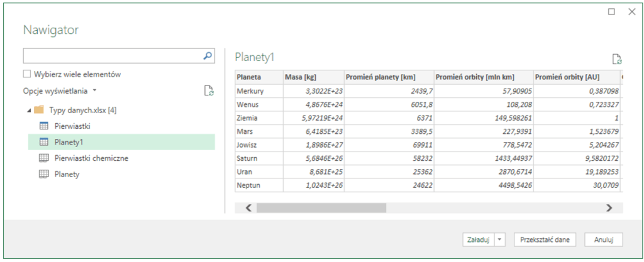The image size is (644, 262).
Task: Maximize the Nawigator dialog window
Action: pos(611,11)
